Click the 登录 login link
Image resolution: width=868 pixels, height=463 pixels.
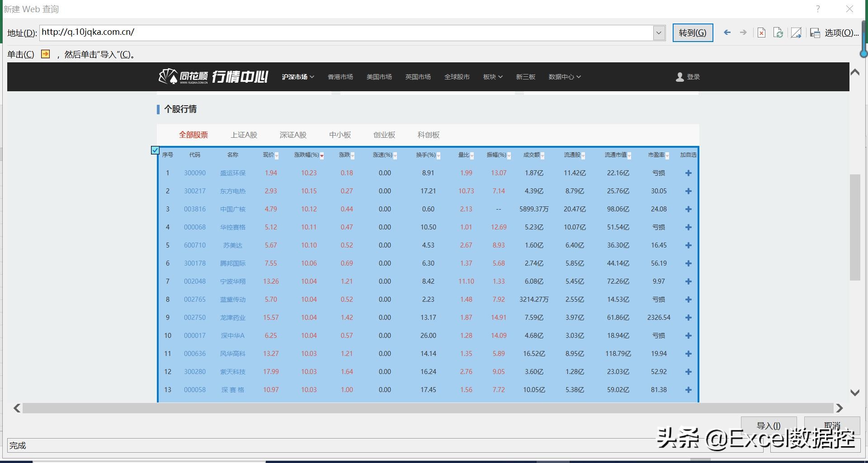[693, 77]
